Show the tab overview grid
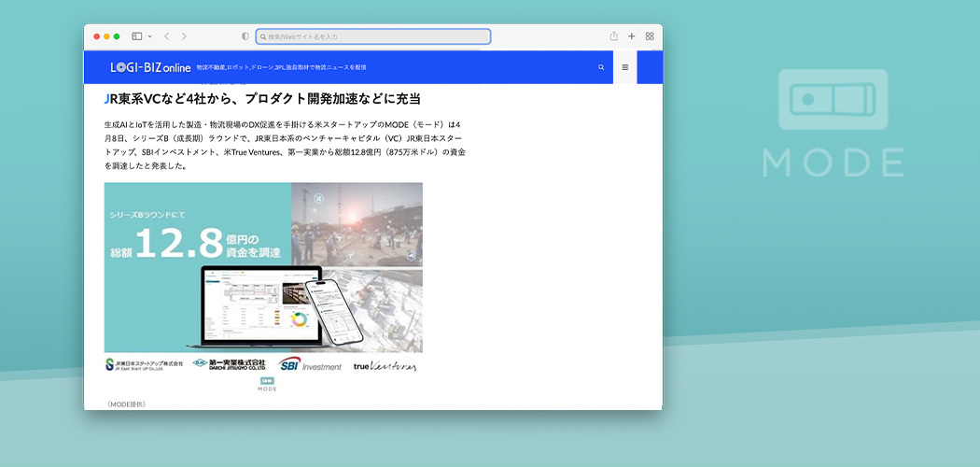 pos(650,36)
